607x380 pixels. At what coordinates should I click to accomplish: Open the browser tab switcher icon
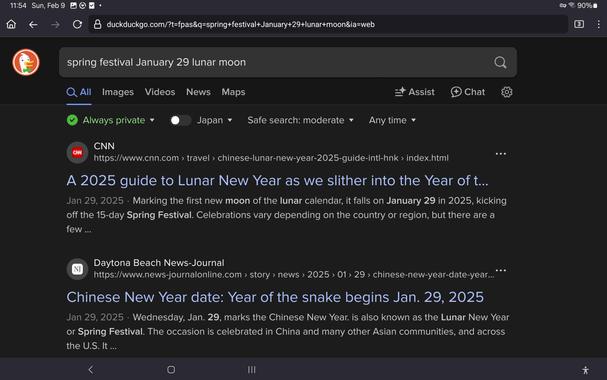(579, 24)
